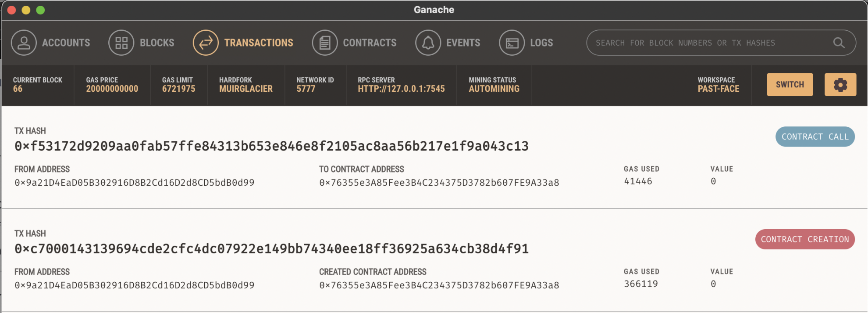Screen dimensions: 868x313
Task: Open the Logs terminal icon
Action: [512, 43]
